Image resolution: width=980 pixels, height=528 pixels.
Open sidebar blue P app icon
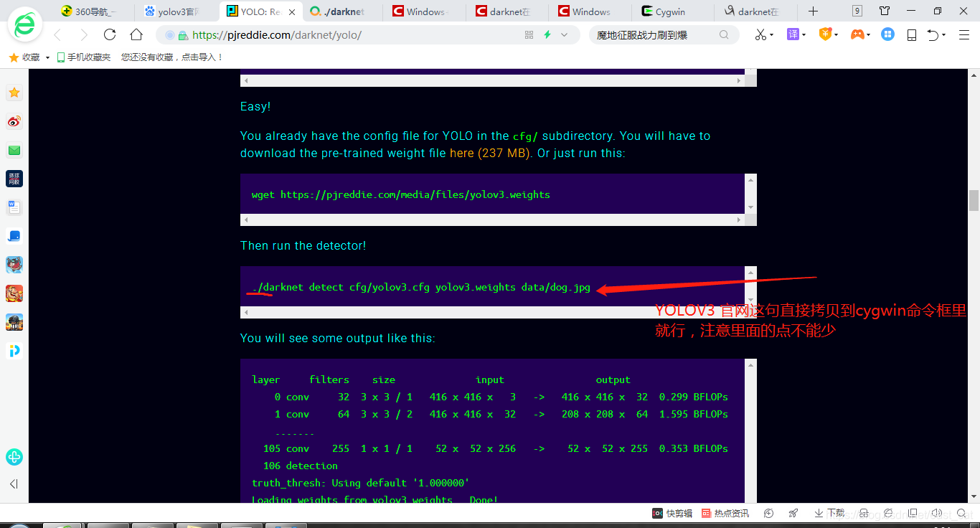pyautogui.click(x=14, y=351)
